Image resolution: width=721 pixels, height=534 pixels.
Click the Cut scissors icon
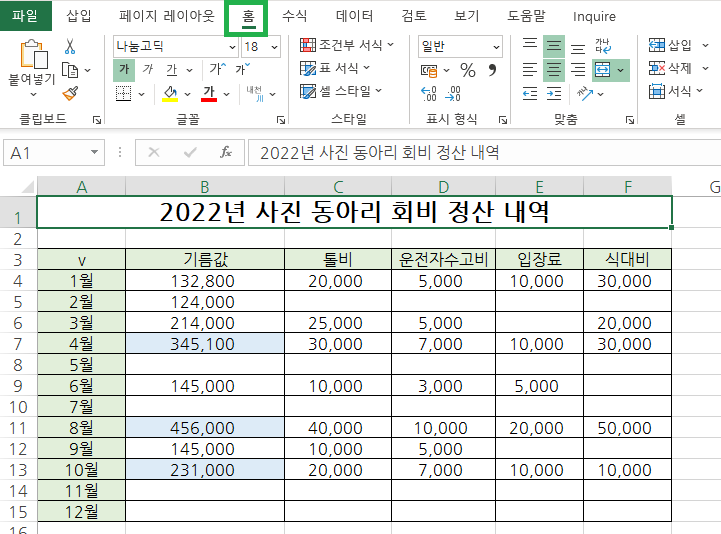point(70,46)
